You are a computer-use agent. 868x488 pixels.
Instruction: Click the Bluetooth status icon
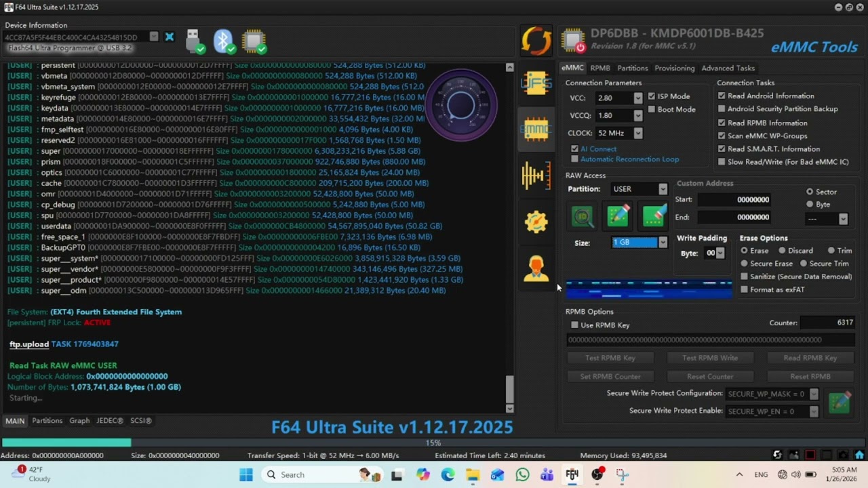pos(224,41)
